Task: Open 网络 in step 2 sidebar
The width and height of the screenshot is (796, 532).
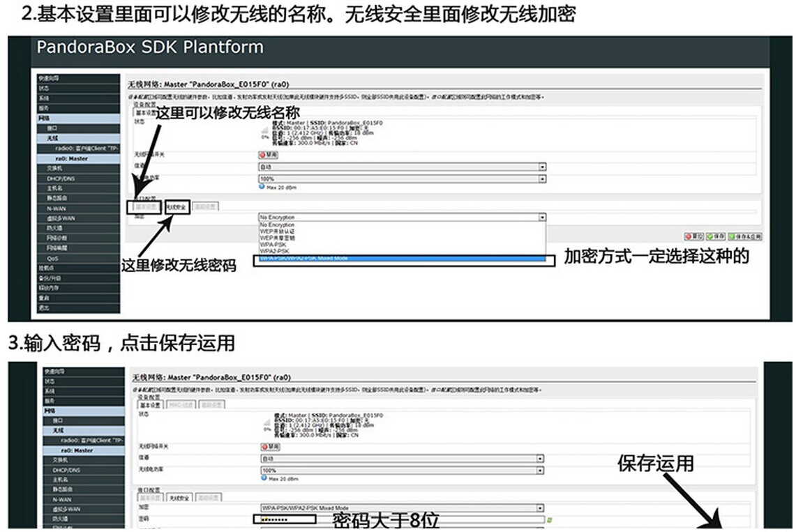Action: point(78,118)
